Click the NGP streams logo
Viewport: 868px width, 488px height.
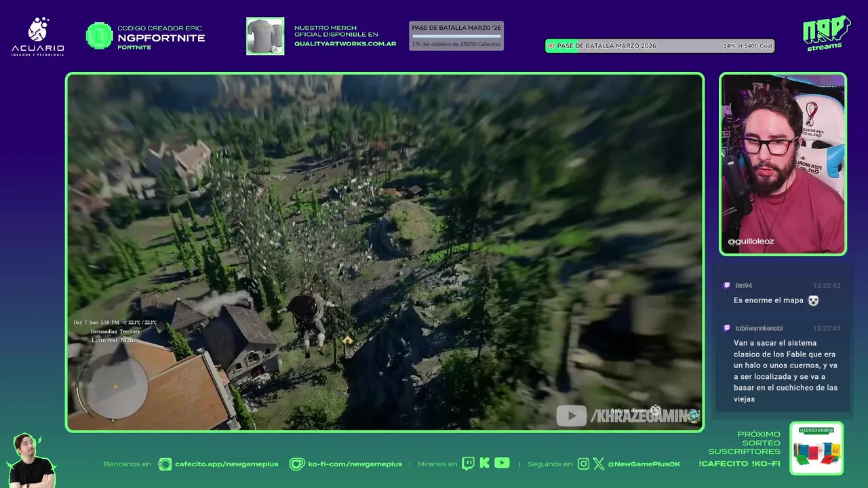pos(826,33)
